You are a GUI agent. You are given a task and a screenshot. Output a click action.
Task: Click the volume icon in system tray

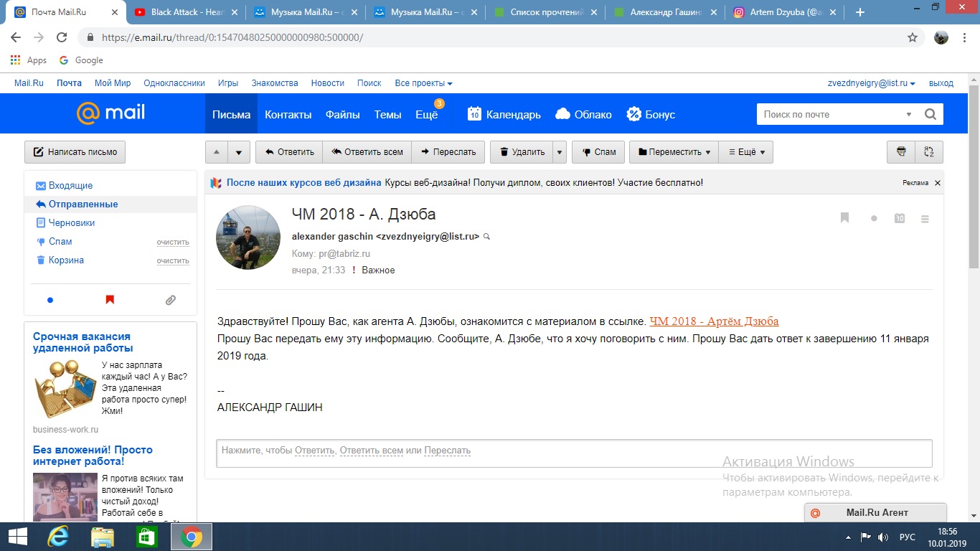(x=883, y=537)
